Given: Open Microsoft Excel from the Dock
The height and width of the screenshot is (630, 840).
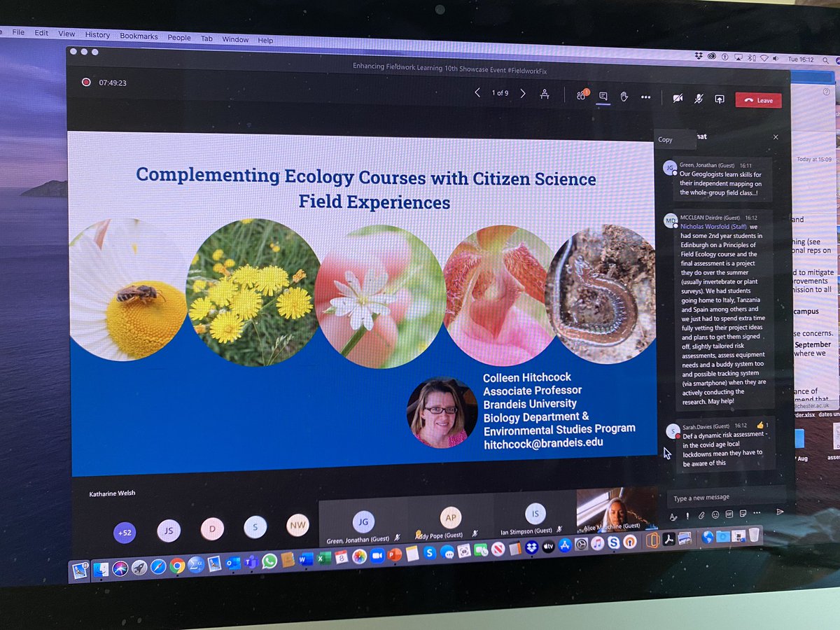Looking at the screenshot, I should click(x=323, y=558).
